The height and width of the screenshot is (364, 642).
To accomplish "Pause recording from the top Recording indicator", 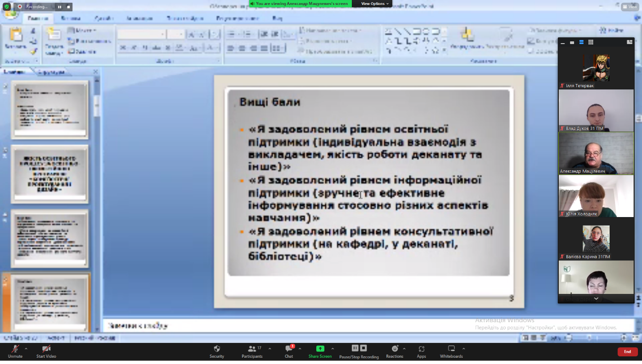I will click(59, 7).
